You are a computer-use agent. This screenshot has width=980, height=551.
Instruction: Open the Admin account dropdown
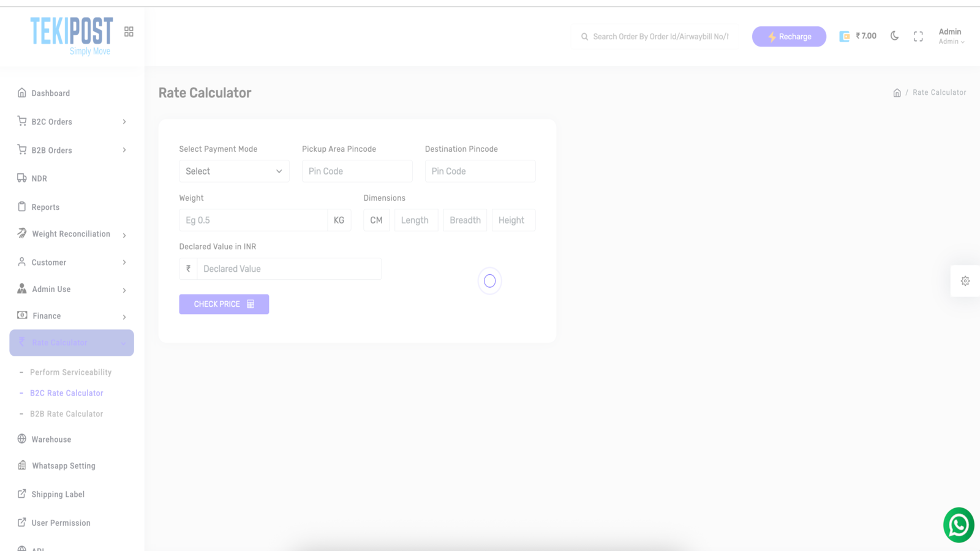(x=950, y=36)
